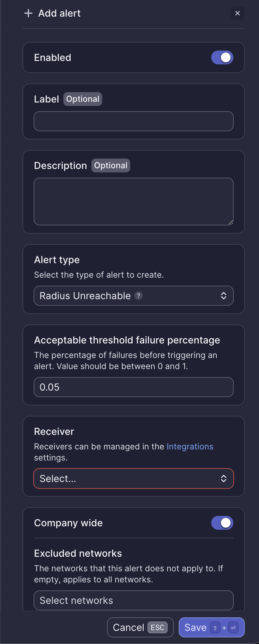Disable the Company wide toggle
The image size is (259, 644).
(x=222, y=523)
